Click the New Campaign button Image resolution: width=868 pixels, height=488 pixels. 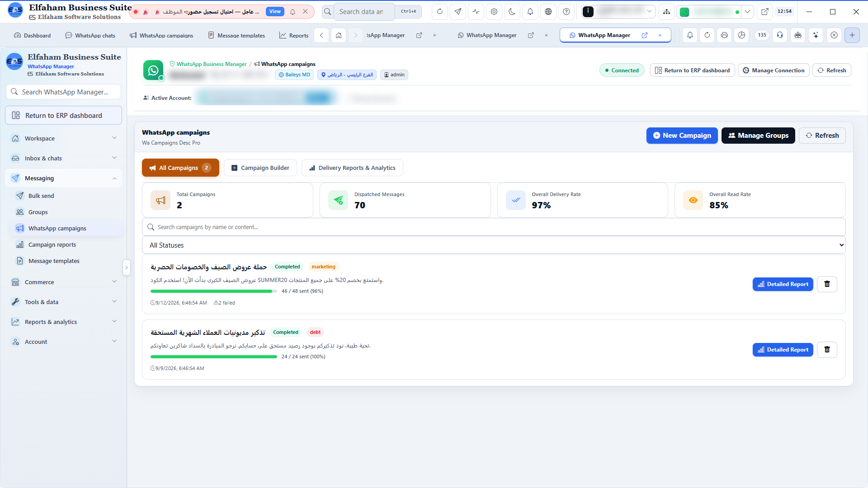coord(682,136)
